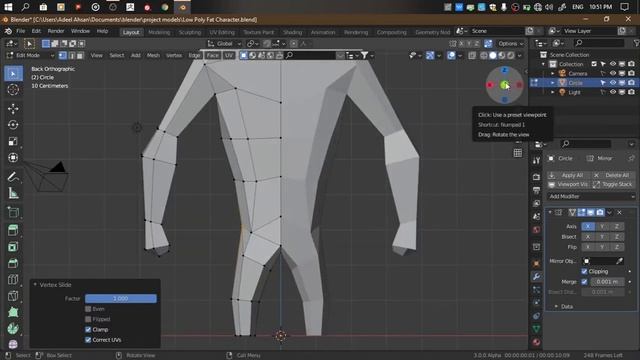The image size is (640, 360).
Task: Click the Toggle Stack button
Action: click(x=613, y=184)
